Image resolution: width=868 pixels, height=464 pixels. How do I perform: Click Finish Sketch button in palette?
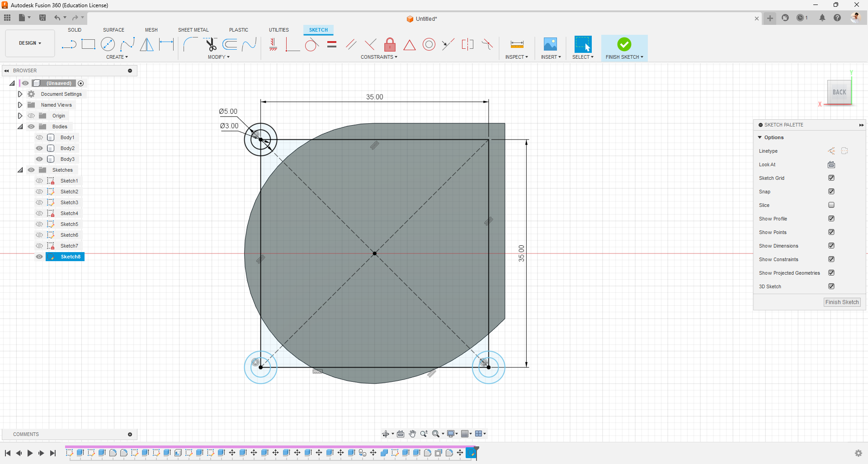coord(841,302)
